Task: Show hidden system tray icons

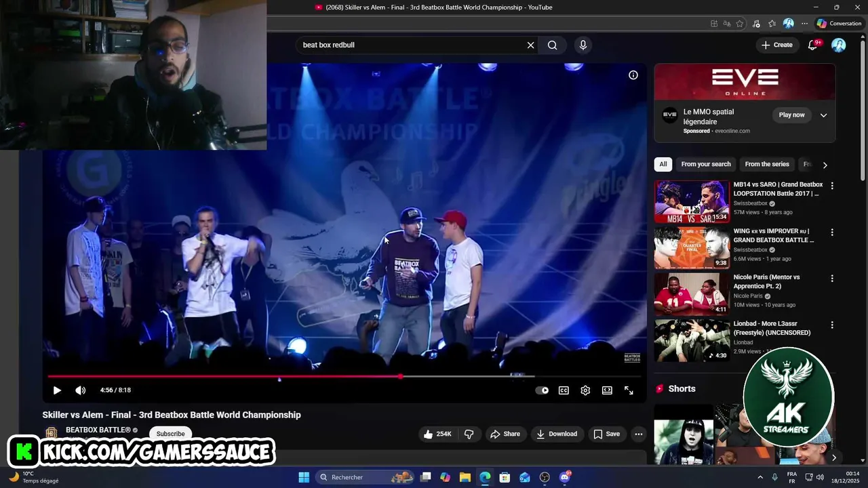Action: [x=760, y=477]
